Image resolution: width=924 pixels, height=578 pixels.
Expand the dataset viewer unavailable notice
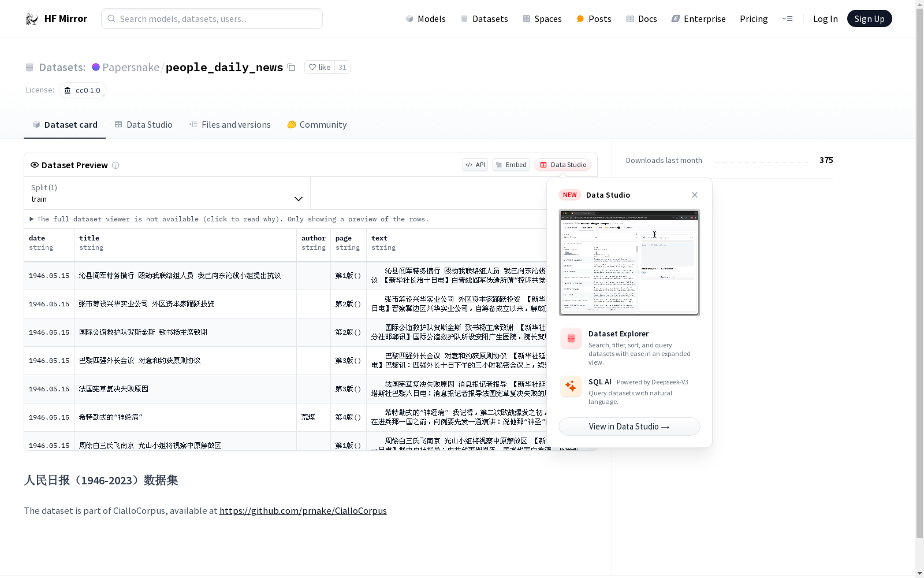tap(229, 219)
